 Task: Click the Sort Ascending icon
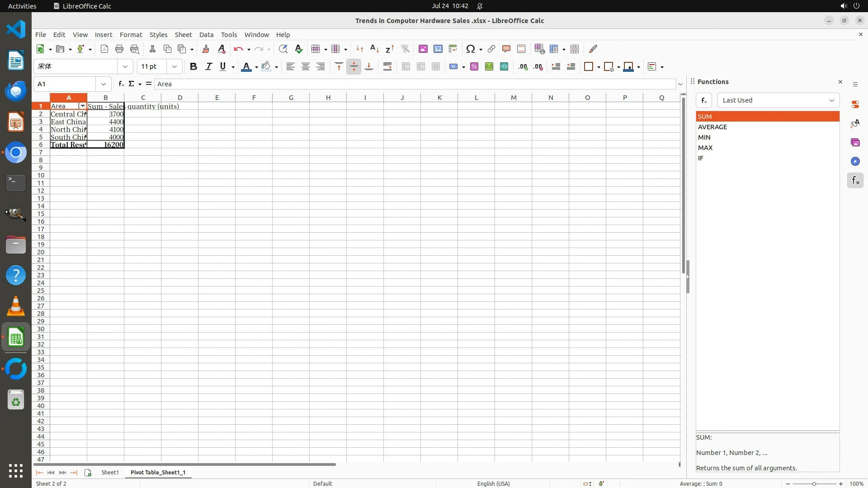tap(375, 49)
